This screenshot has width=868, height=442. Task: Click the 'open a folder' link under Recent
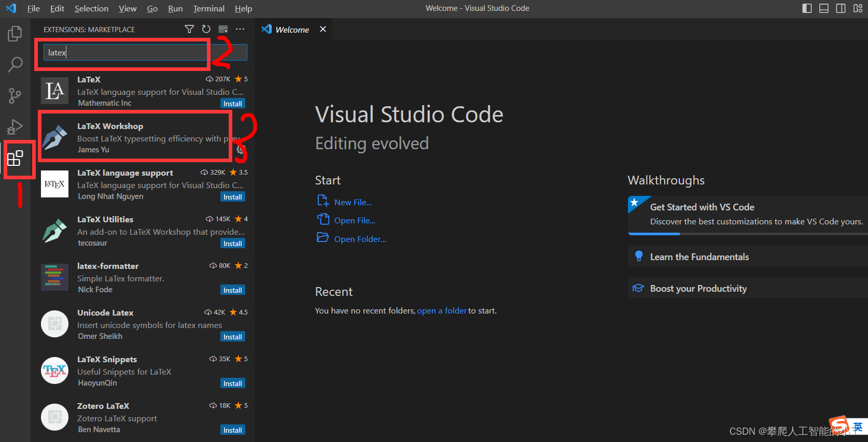(x=442, y=310)
